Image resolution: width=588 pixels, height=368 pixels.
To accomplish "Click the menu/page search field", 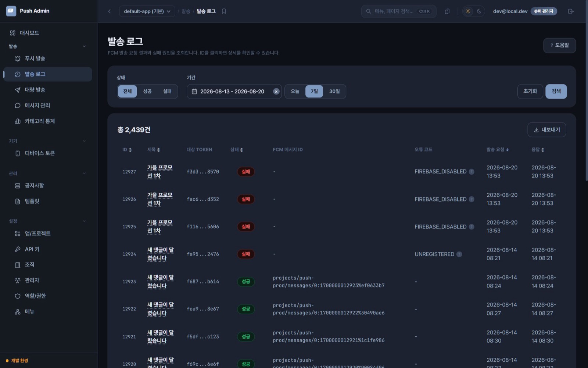I will (399, 11).
